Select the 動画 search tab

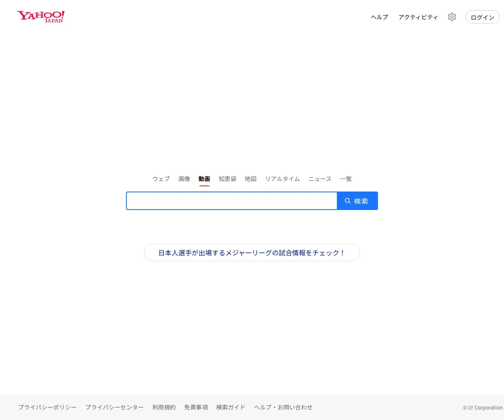[205, 179]
